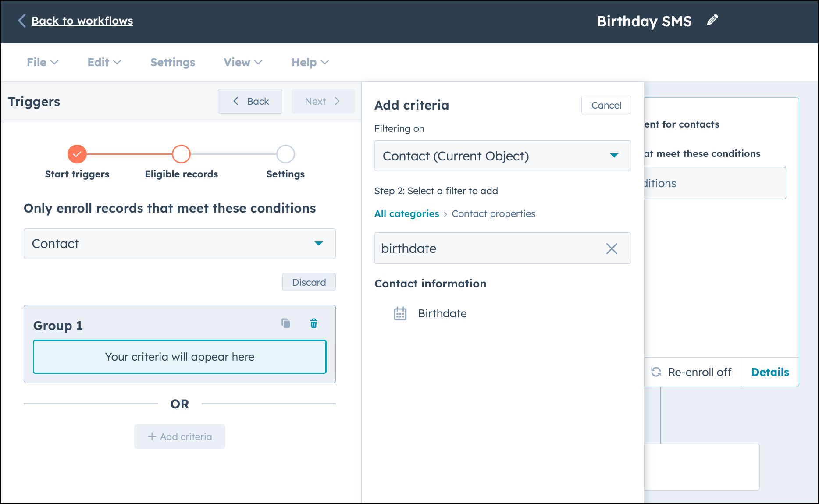Click the Back button in the Triggers panel
The height and width of the screenshot is (504, 819).
click(x=250, y=101)
